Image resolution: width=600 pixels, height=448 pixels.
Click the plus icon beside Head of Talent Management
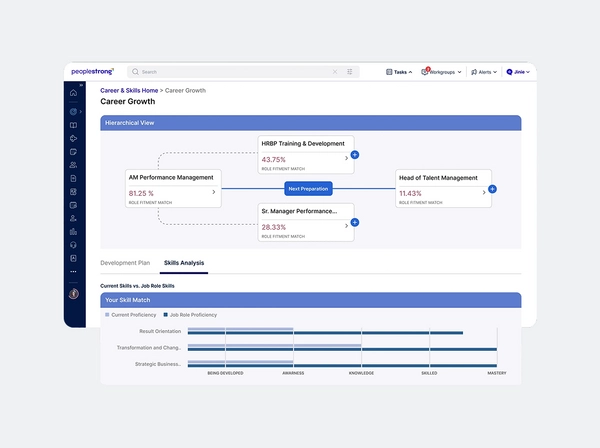click(492, 189)
